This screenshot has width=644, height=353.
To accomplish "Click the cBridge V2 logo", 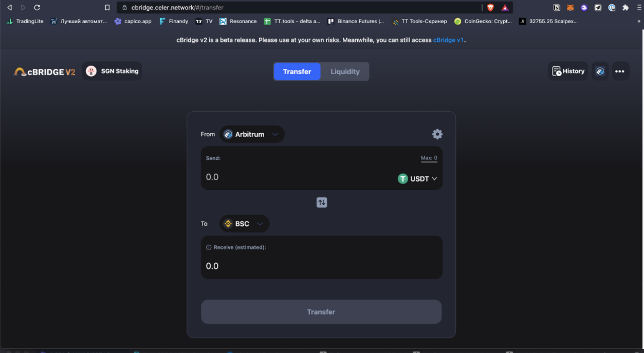I will click(45, 72).
